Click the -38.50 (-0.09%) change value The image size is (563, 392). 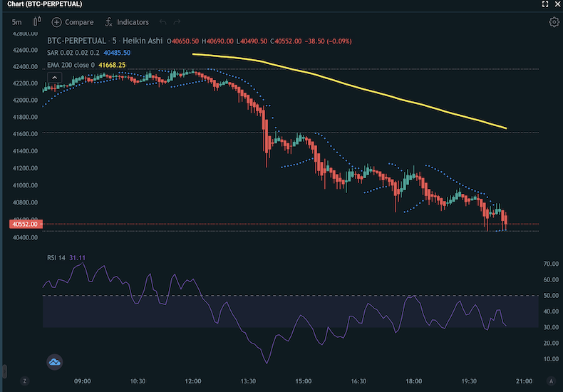[x=328, y=41]
